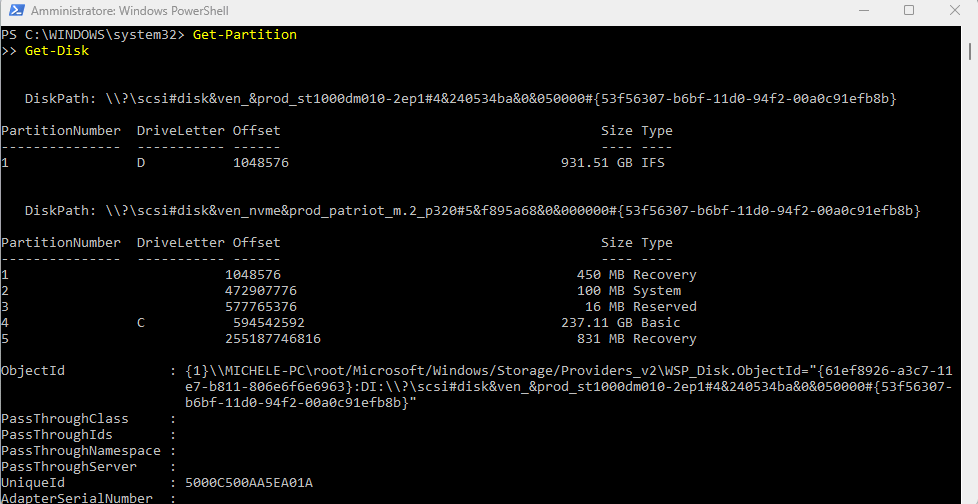Click the ObjectId label
The width and height of the screenshot is (978, 504).
(33, 371)
